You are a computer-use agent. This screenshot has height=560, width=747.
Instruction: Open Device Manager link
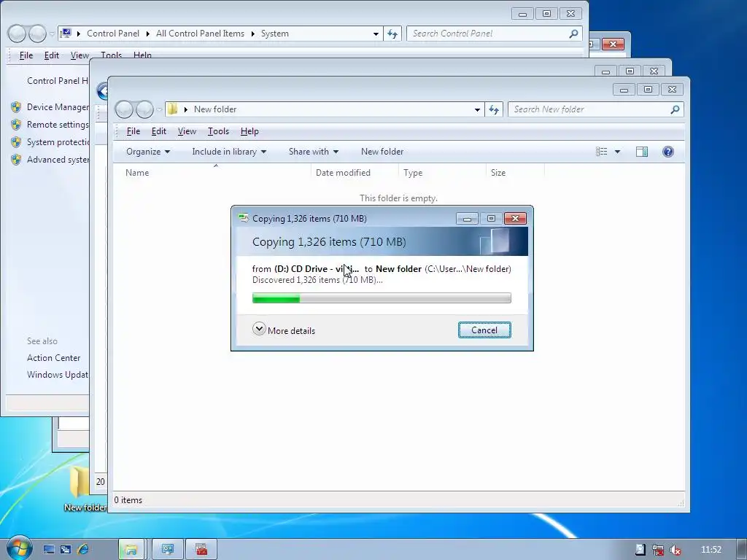58,107
